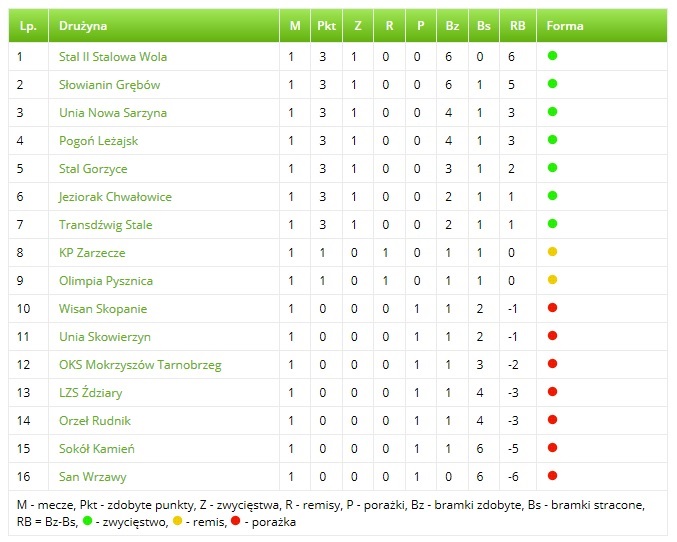The image size is (677, 542).
Task: Click green form dot for Stal Gorzyce
Action: click(552, 168)
